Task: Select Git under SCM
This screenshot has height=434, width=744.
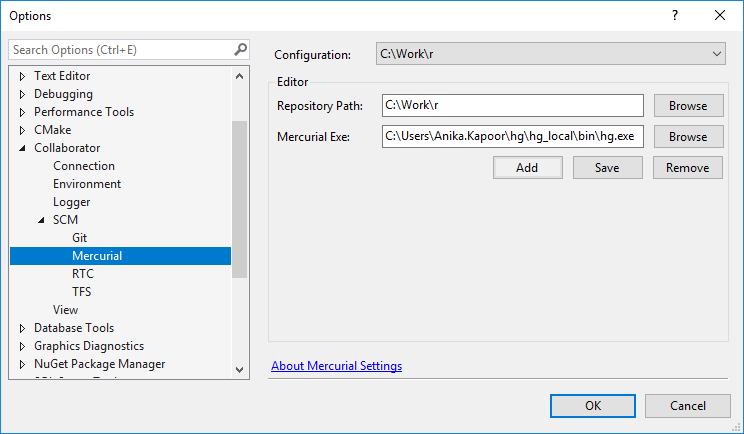Action: click(x=80, y=238)
